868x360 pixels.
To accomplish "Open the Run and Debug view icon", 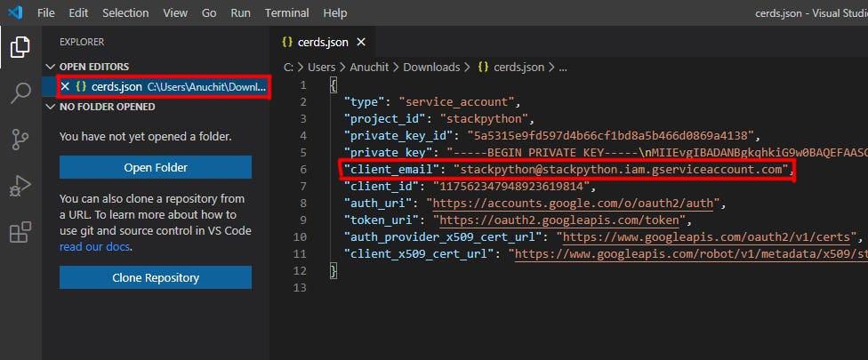I will pos(20,187).
